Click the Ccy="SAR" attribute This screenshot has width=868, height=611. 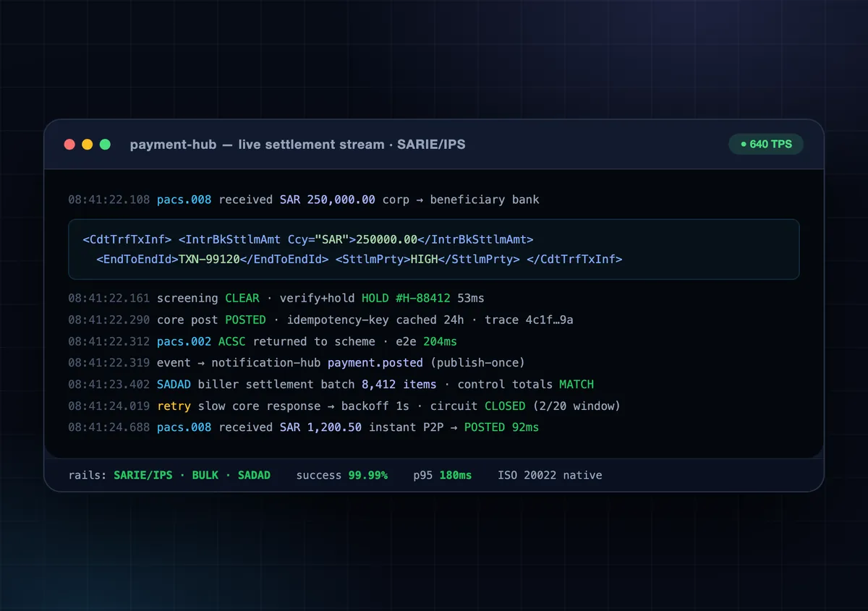[318, 239]
